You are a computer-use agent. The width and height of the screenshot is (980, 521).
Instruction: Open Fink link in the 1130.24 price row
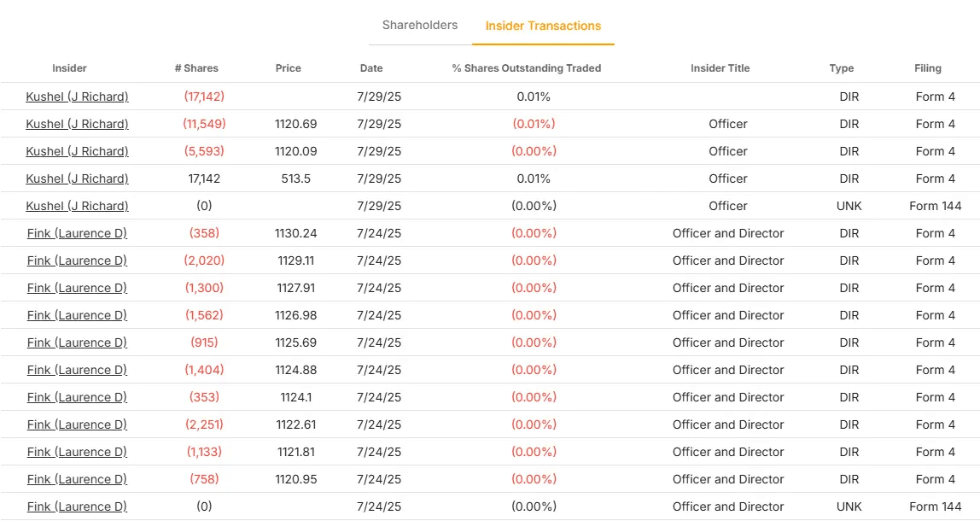click(77, 233)
